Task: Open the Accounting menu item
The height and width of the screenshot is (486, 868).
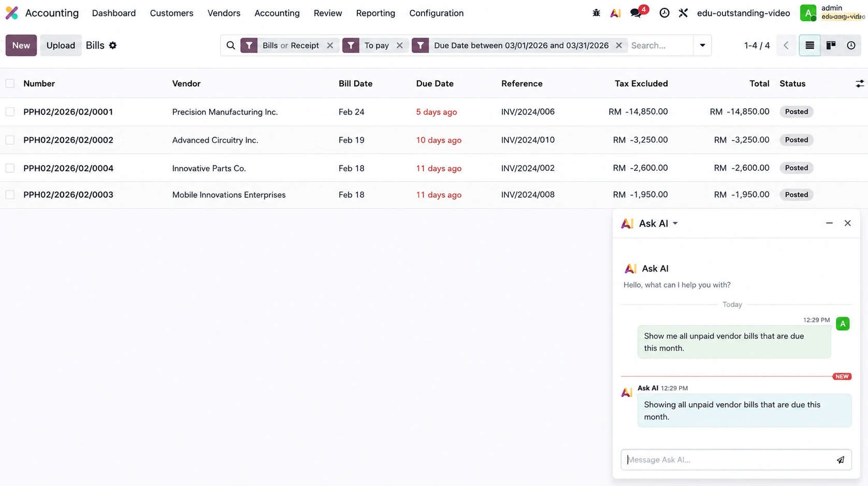Action: point(277,13)
